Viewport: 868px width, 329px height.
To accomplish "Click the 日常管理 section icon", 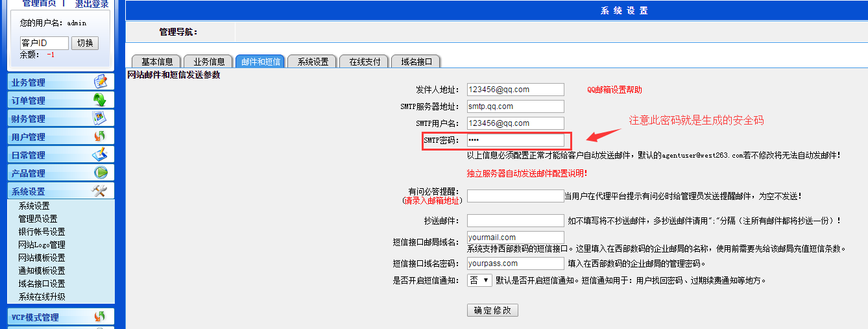I will 100,154.
